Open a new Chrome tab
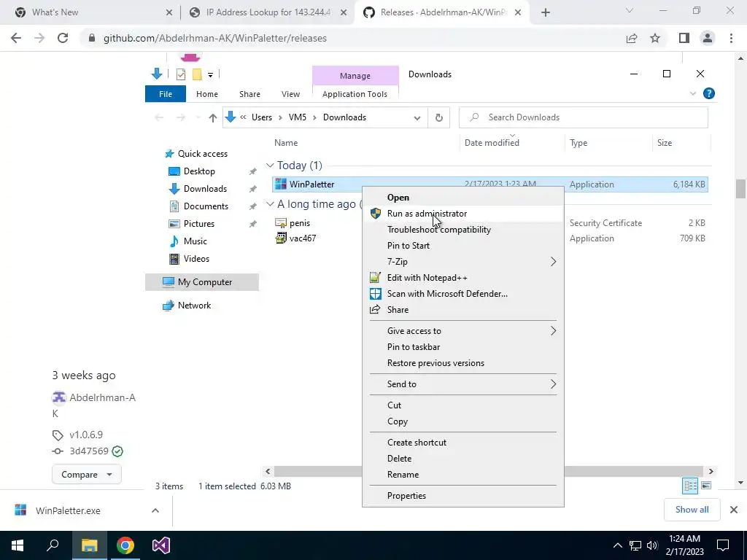The image size is (747, 560). (546, 12)
